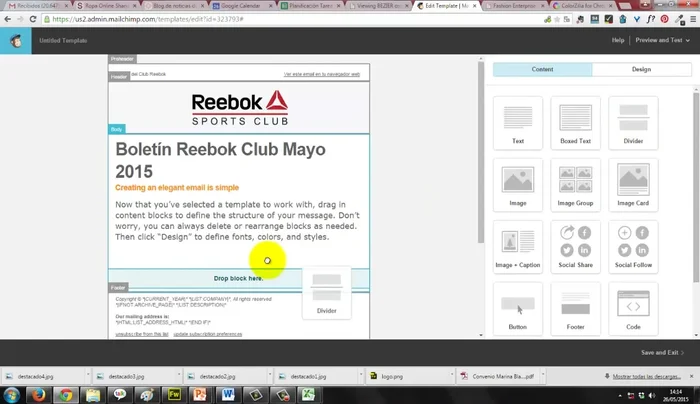Choose the Code content block
This screenshot has width=700, height=404.
pos(633,308)
